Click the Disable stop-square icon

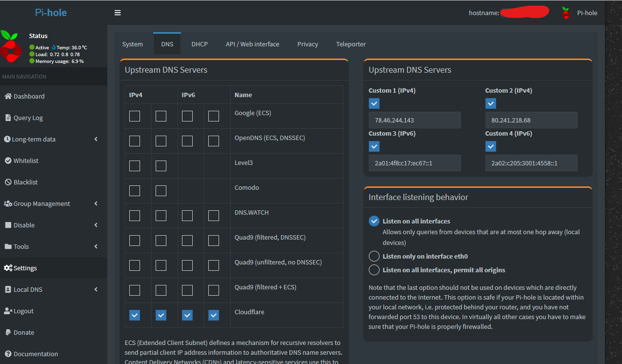click(8, 225)
